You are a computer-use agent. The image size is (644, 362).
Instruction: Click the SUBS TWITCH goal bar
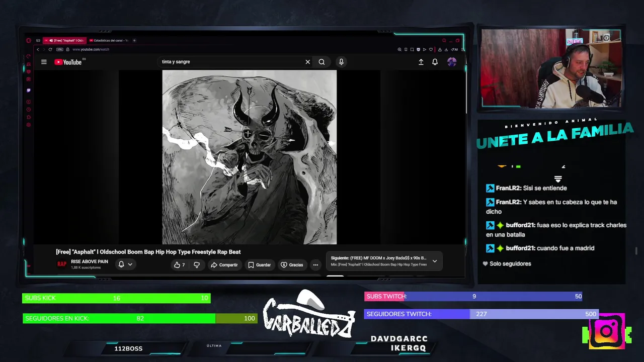473,296
